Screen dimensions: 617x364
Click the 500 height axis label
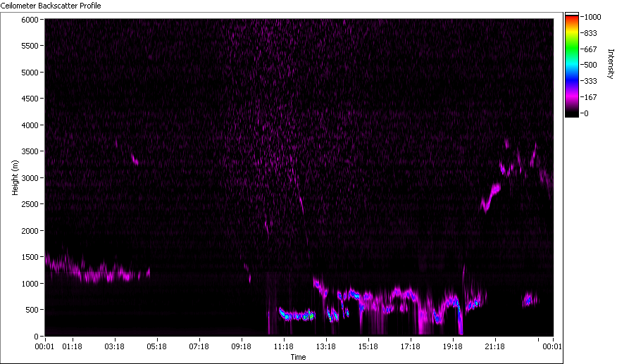[32, 310]
